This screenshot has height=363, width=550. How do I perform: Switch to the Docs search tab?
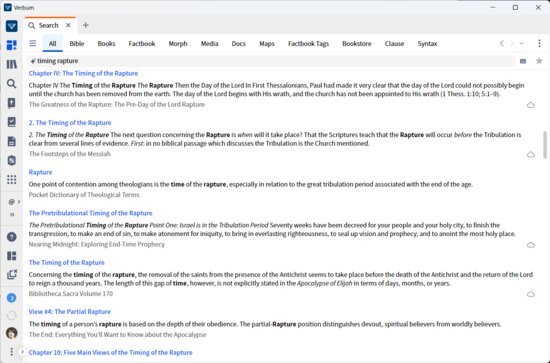click(239, 43)
